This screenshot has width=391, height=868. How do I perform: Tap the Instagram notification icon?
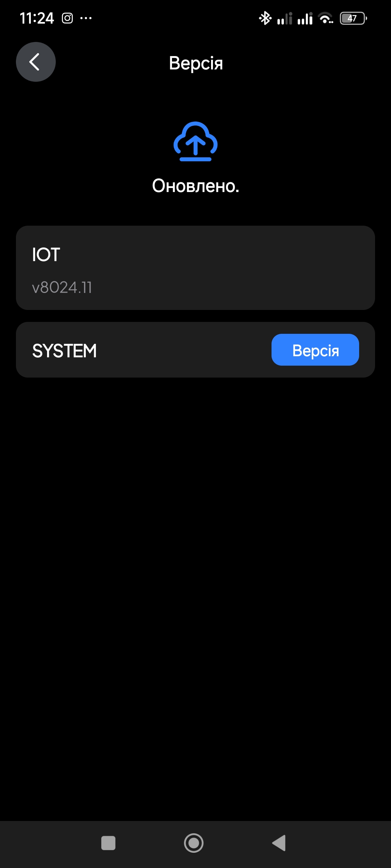click(x=67, y=18)
